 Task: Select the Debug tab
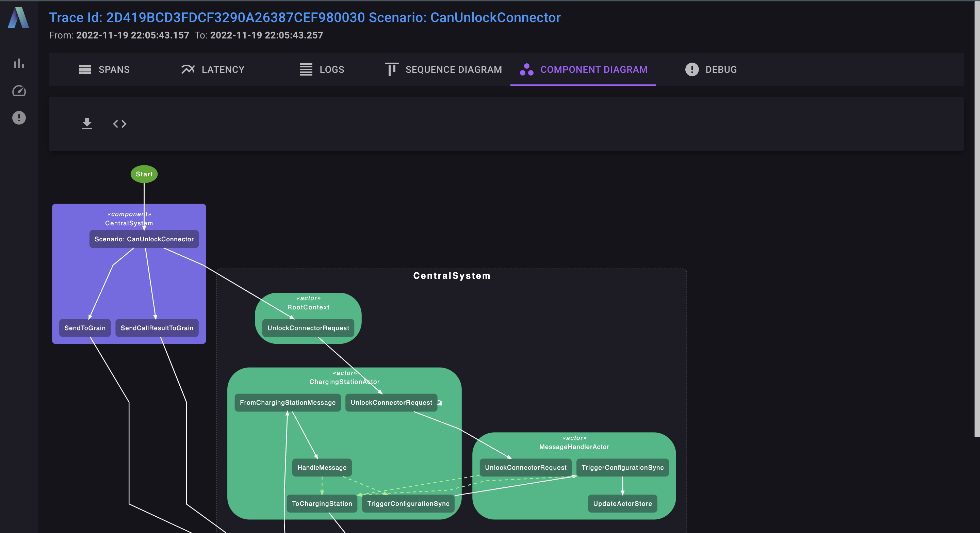click(710, 70)
